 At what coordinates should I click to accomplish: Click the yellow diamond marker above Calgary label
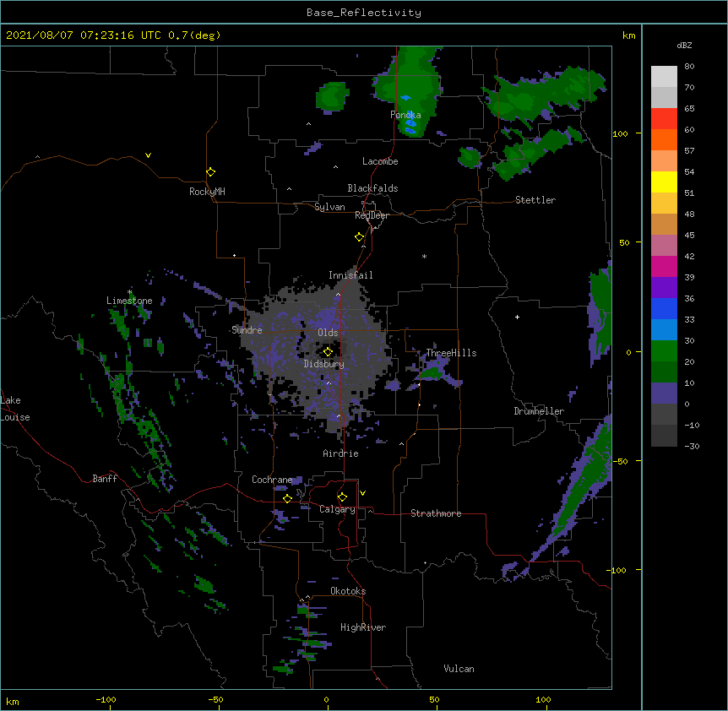tap(342, 497)
